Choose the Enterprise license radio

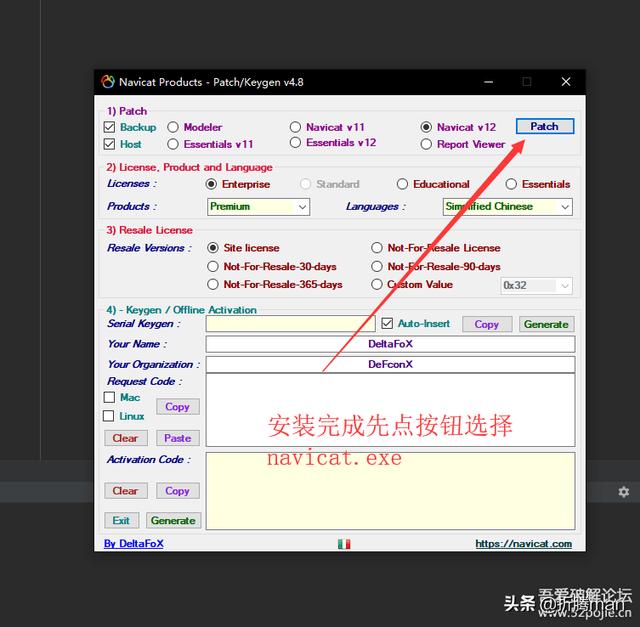point(211,184)
